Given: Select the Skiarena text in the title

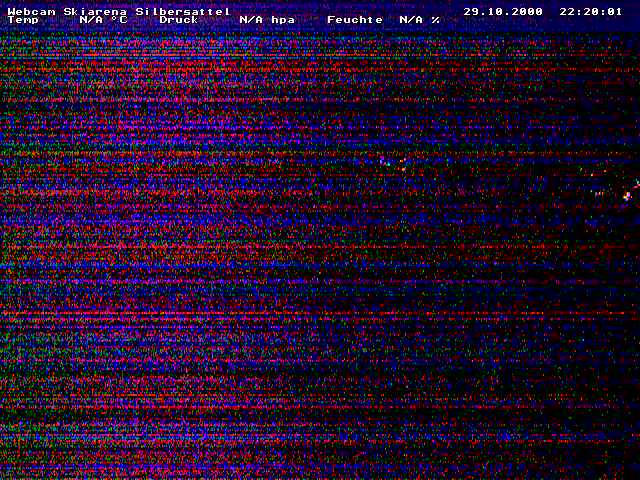Looking at the screenshot, I should (95, 12).
